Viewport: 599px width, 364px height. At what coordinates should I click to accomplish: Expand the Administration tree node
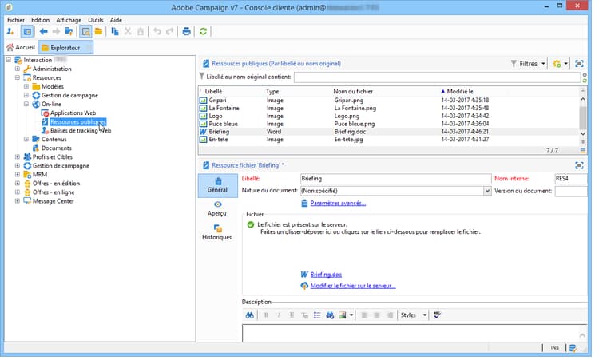pyautogui.click(x=18, y=69)
